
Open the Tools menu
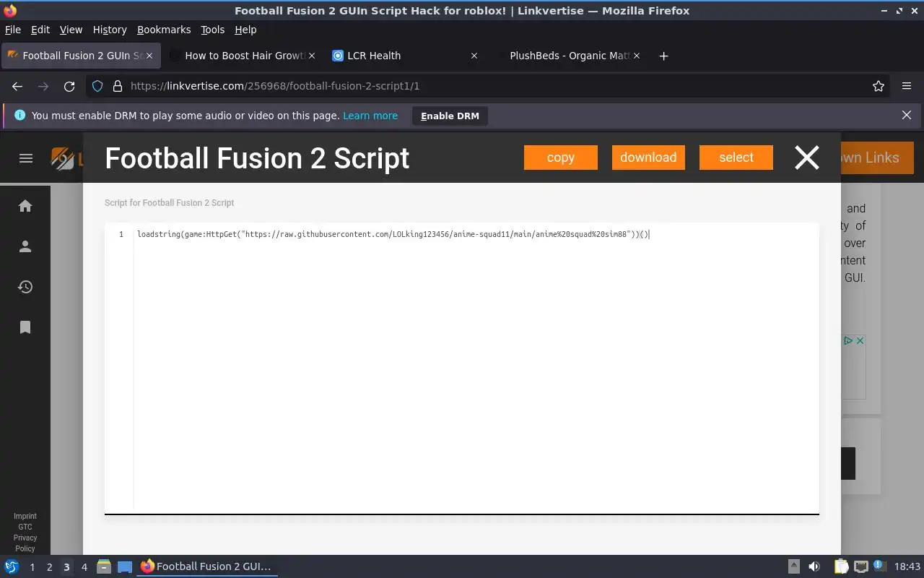[x=212, y=30]
